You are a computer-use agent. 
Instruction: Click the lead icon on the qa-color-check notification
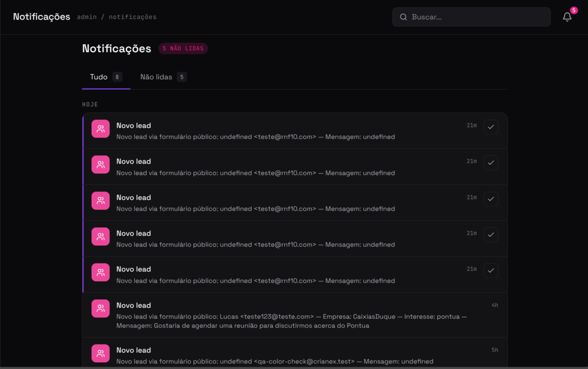100,353
